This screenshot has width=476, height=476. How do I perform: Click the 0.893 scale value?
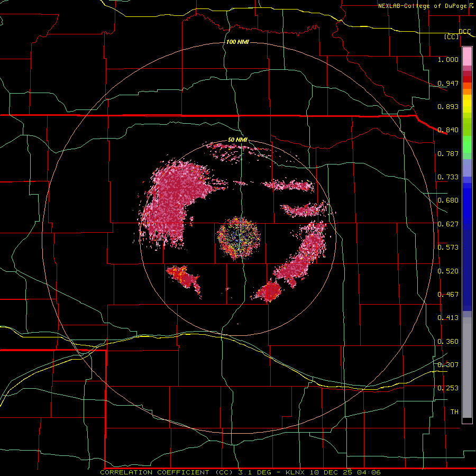tap(448, 106)
